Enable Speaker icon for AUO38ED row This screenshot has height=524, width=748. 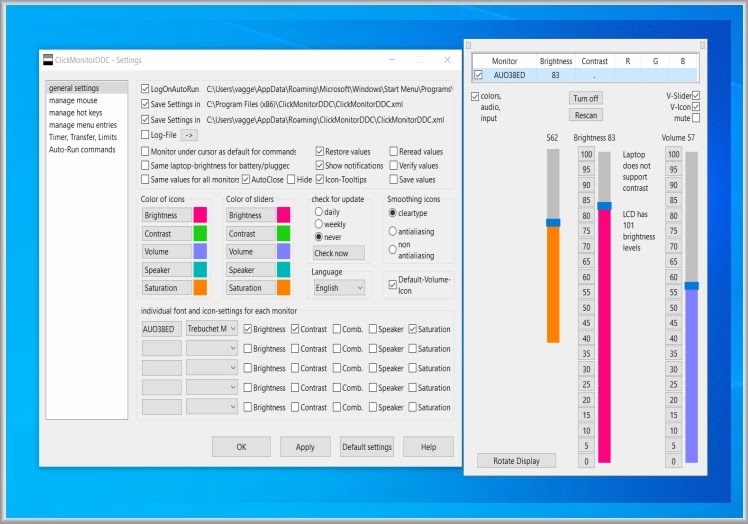(x=373, y=329)
